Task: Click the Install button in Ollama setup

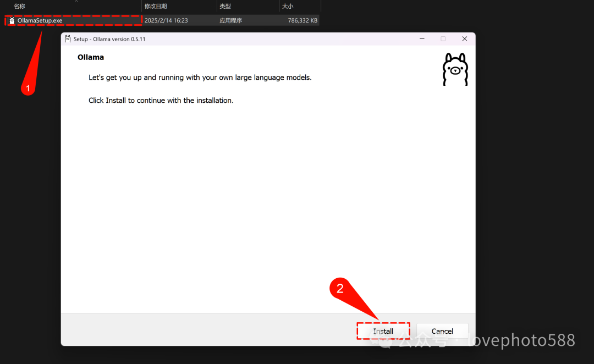Action: click(383, 331)
